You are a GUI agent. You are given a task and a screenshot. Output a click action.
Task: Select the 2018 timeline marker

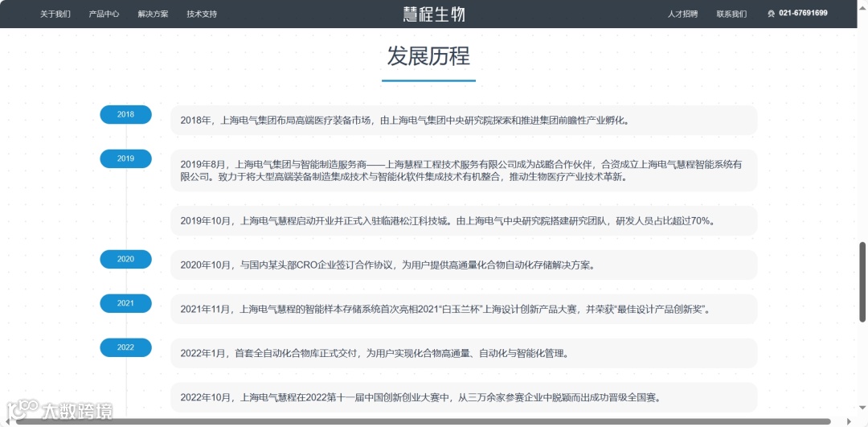125,115
